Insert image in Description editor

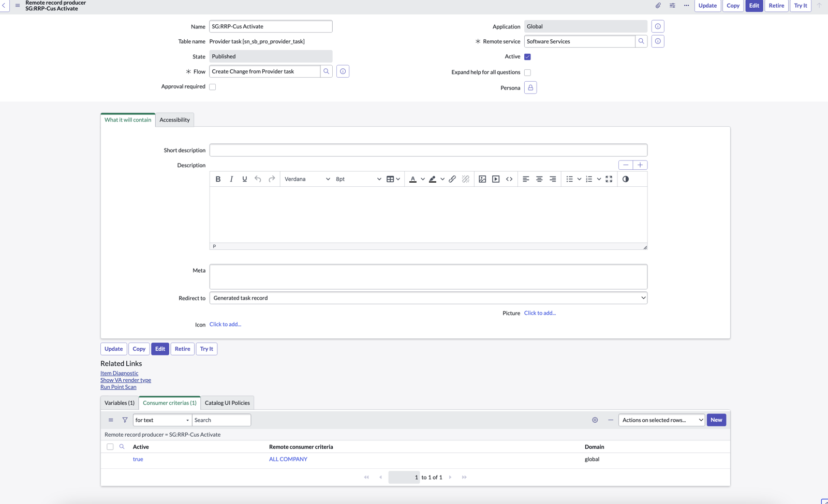[482, 179]
